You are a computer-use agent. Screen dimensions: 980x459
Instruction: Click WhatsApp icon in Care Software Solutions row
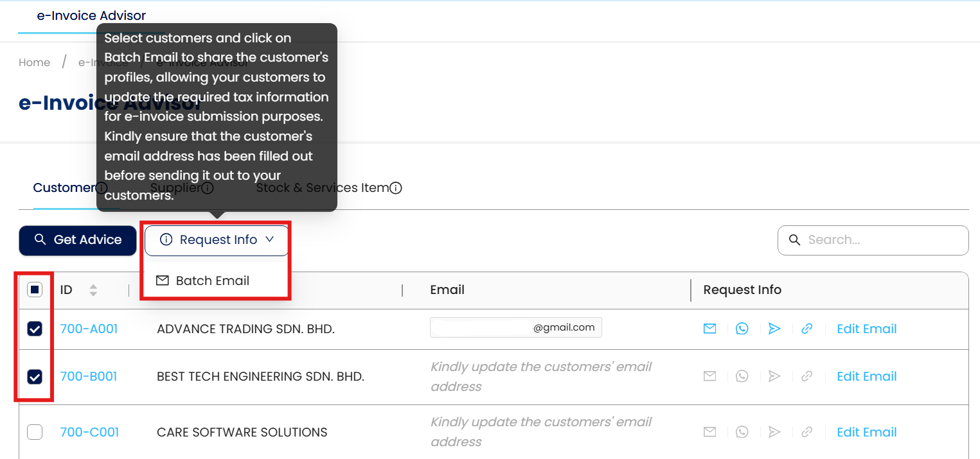click(x=742, y=432)
